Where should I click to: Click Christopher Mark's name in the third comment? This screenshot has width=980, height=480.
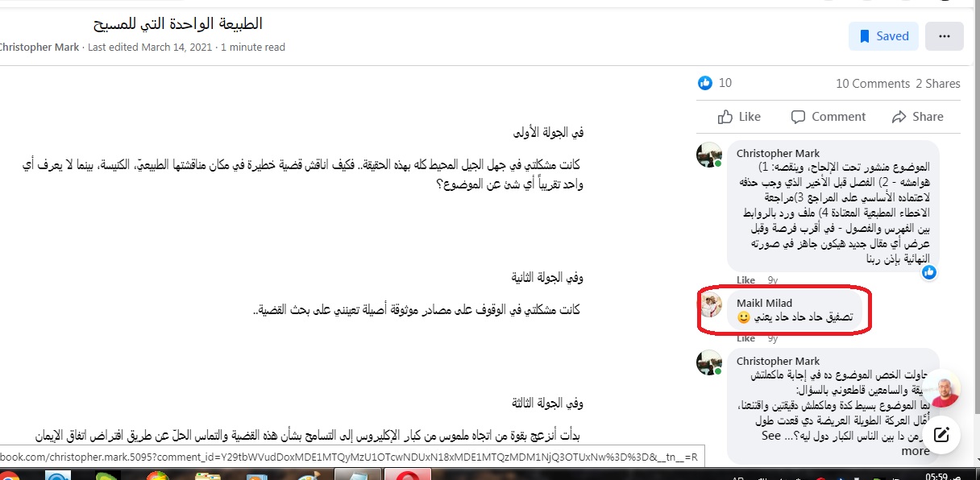[778, 361]
